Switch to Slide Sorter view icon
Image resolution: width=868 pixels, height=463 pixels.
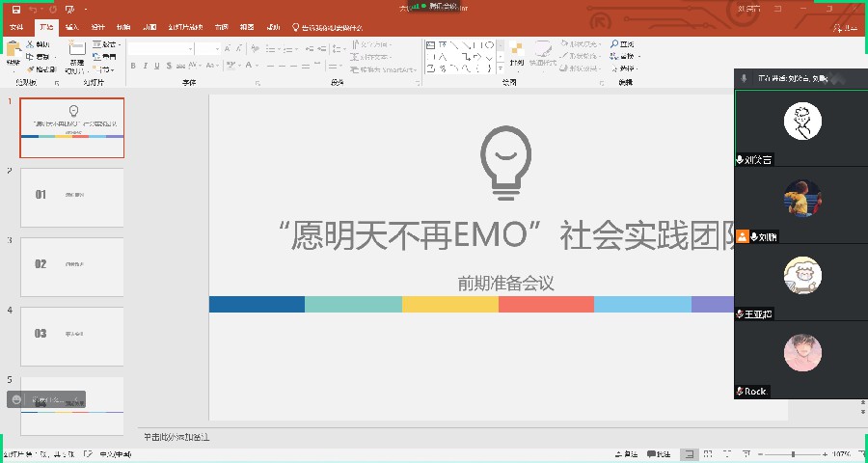(708, 454)
